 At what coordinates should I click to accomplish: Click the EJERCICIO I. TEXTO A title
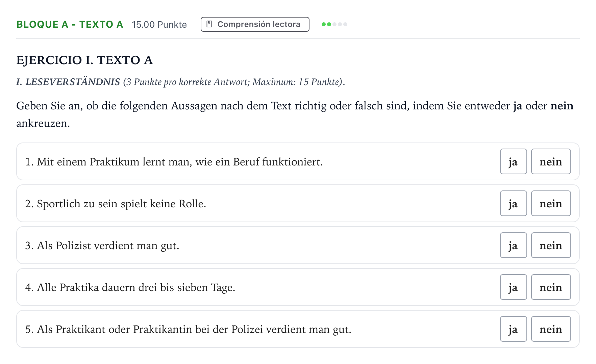pyautogui.click(x=84, y=60)
